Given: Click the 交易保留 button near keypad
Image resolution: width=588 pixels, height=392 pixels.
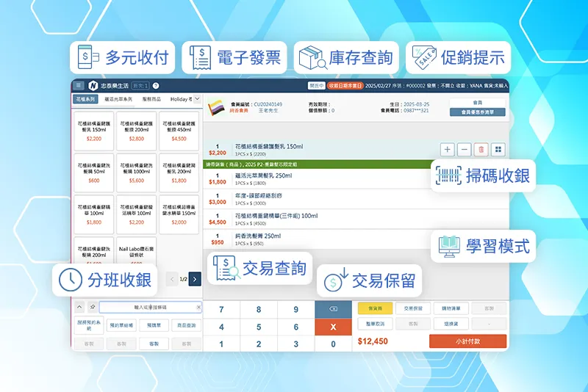Looking at the screenshot, I should click(x=413, y=308).
